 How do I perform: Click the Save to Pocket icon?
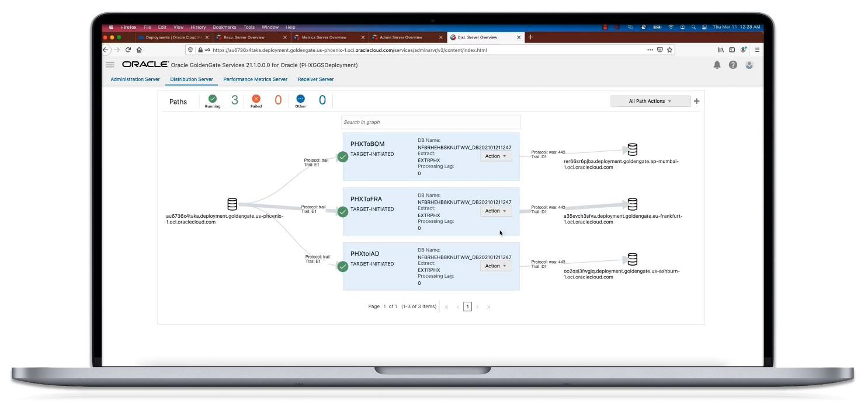point(660,50)
